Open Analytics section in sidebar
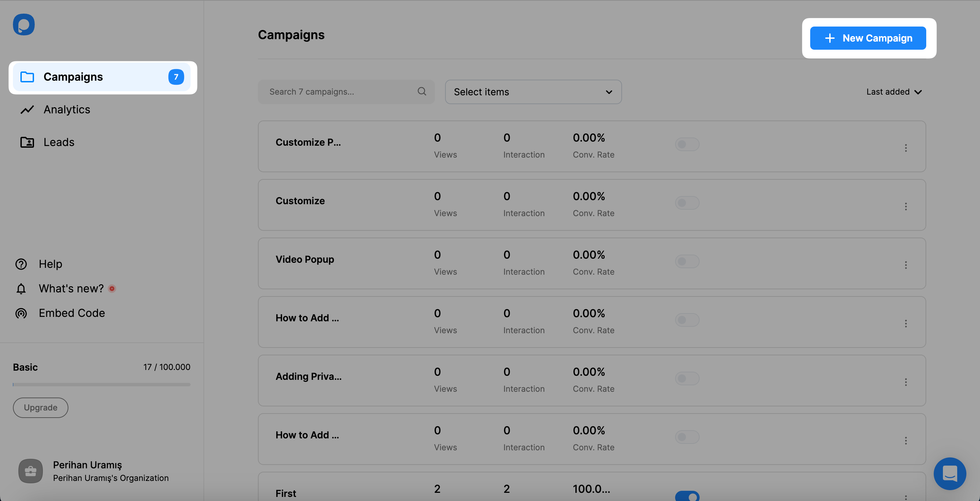 [66, 109]
